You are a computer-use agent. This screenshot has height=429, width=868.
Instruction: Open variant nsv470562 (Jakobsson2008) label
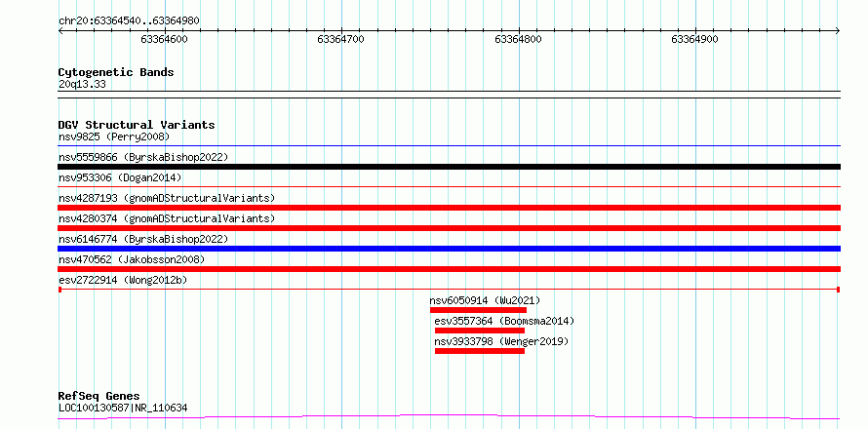point(132,259)
